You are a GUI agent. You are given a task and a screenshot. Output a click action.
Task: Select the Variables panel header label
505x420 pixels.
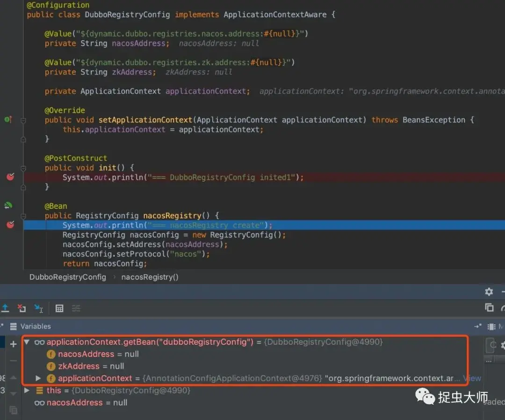click(36, 327)
